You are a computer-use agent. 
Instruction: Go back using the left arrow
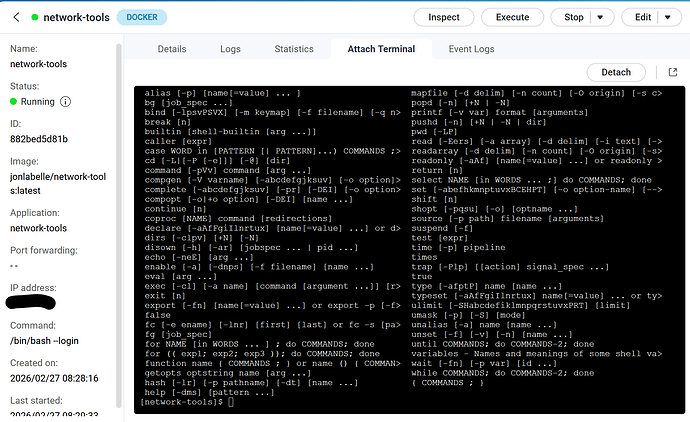15,18
